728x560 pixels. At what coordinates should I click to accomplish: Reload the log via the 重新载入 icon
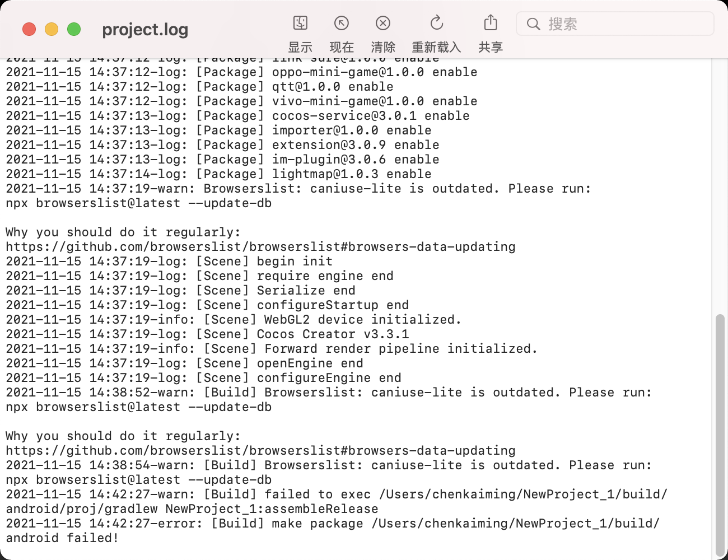coord(436,23)
